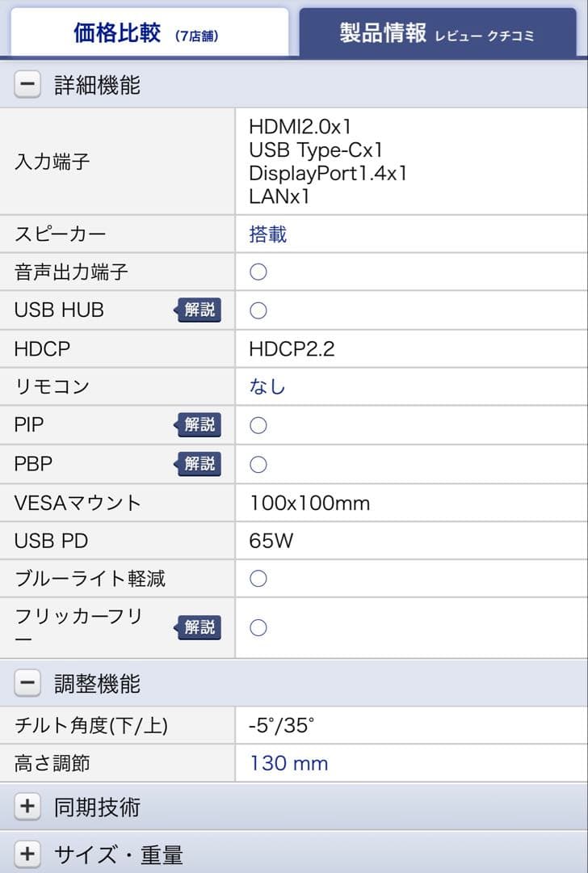The image size is (588, 873).
Task: Click the 音声出力端子 circle indicator
Action: [258, 272]
